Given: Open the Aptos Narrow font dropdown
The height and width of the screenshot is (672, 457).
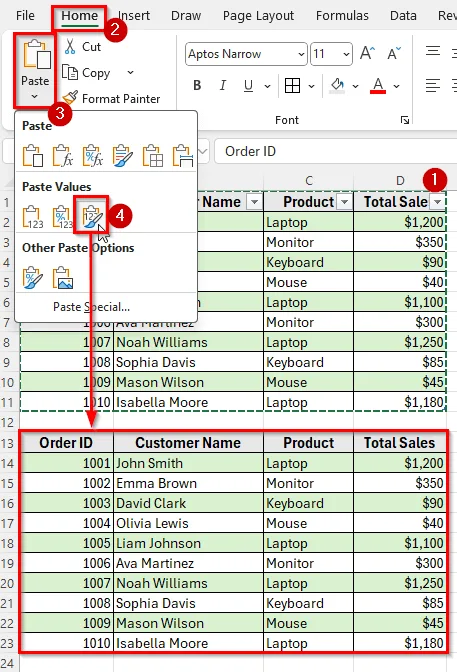Looking at the screenshot, I should point(301,54).
